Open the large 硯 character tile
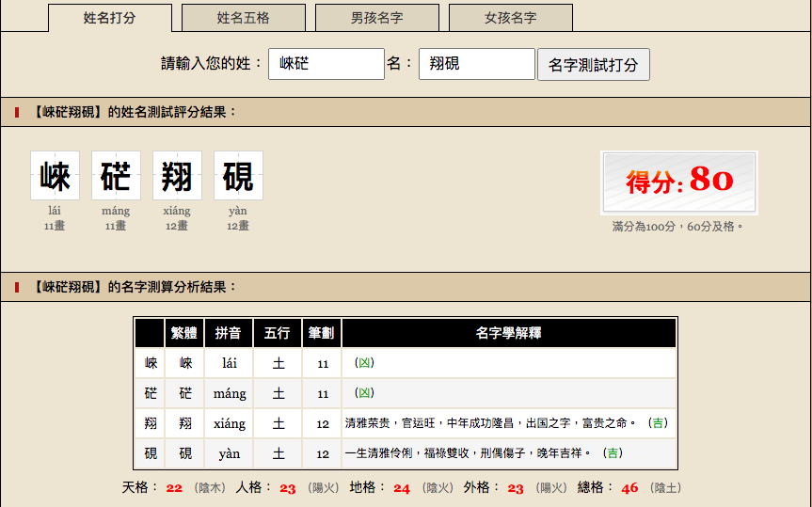 click(238, 176)
